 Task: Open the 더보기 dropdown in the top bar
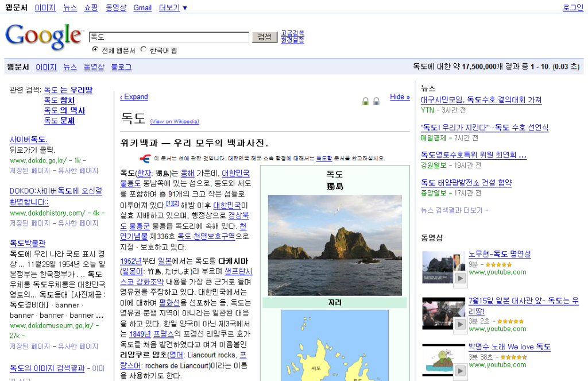point(173,7)
